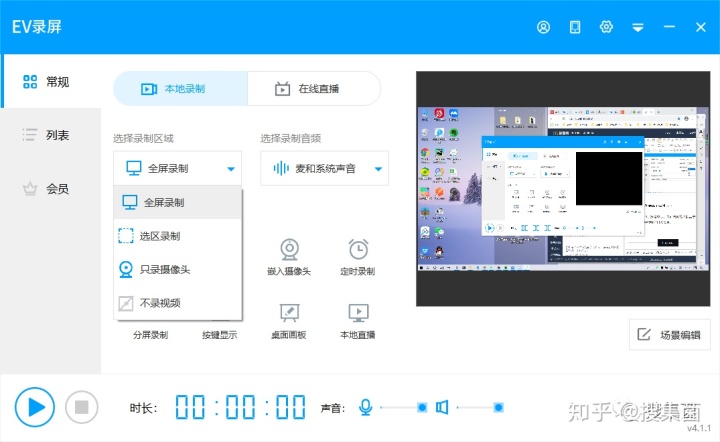Click the 定时录制 alarm clock icon
The image size is (720, 442).
(358, 249)
